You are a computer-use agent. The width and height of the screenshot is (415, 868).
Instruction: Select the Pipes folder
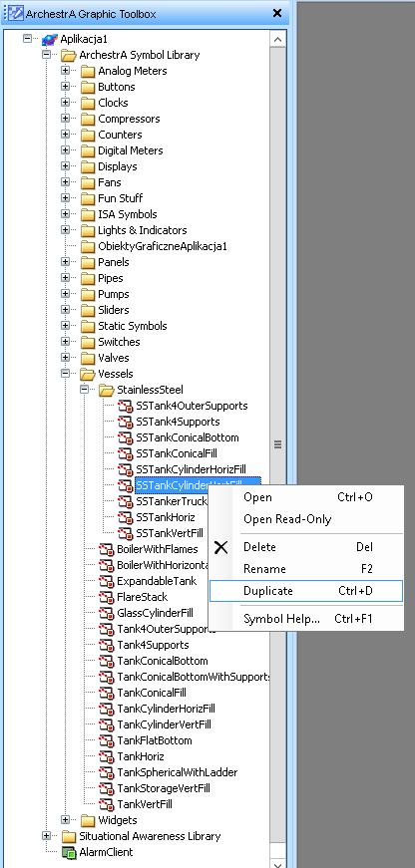[111, 278]
